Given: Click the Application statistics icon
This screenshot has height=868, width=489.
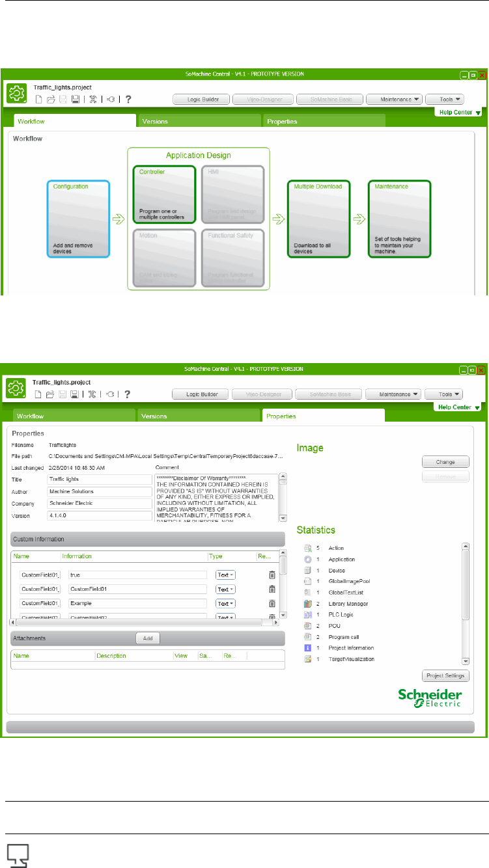Looking at the screenshot, I should coord(308,560).
